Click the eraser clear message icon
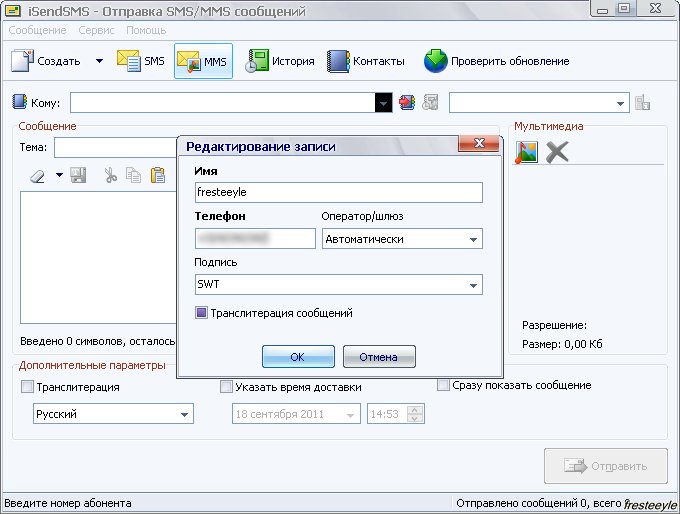The height and width of the screenshot is (514, 680). point(38,175)
